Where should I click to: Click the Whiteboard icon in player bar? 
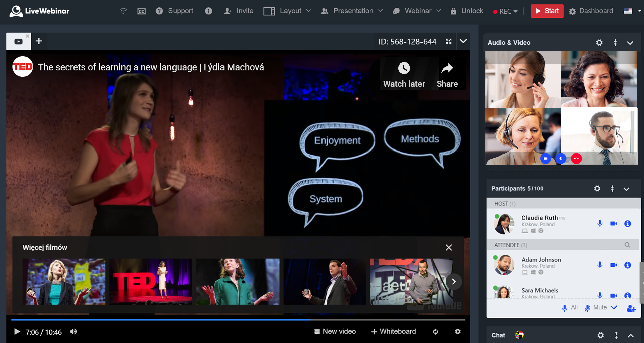point(374,331)
